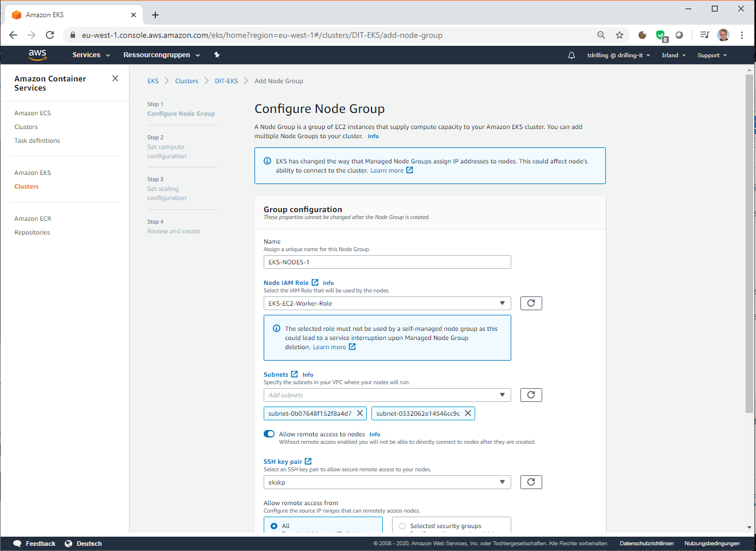Open Amazon ECR in sidebar
Image resolution: width=756 pixels, height=551 pixels.
pos(33,218)
